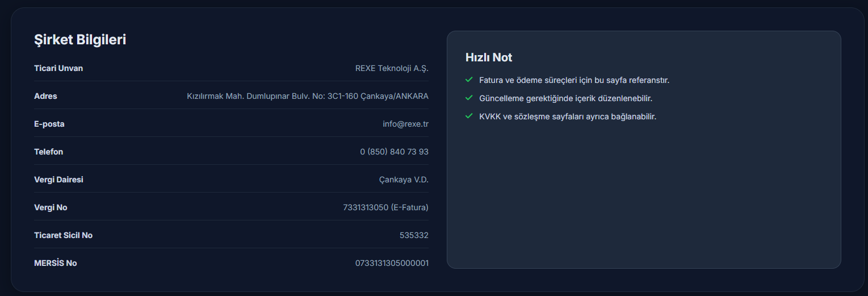The image size is (868, 296).
Task: Click the KVKK ve sözleşme sayfaları note
Action: click(568, 116)
